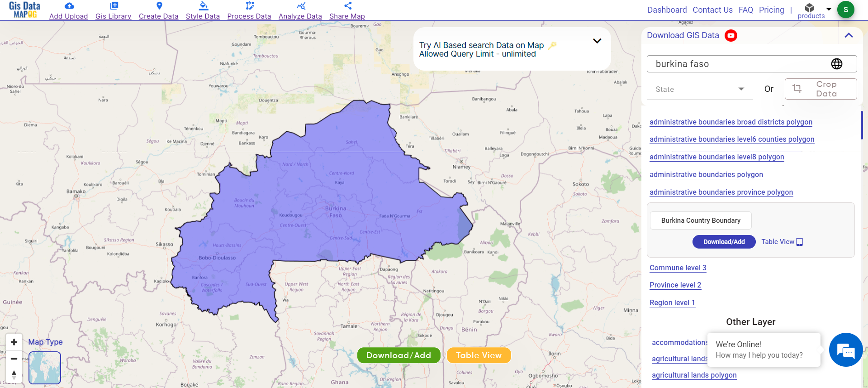Open the Dashboard menu item

pos(667,10)
